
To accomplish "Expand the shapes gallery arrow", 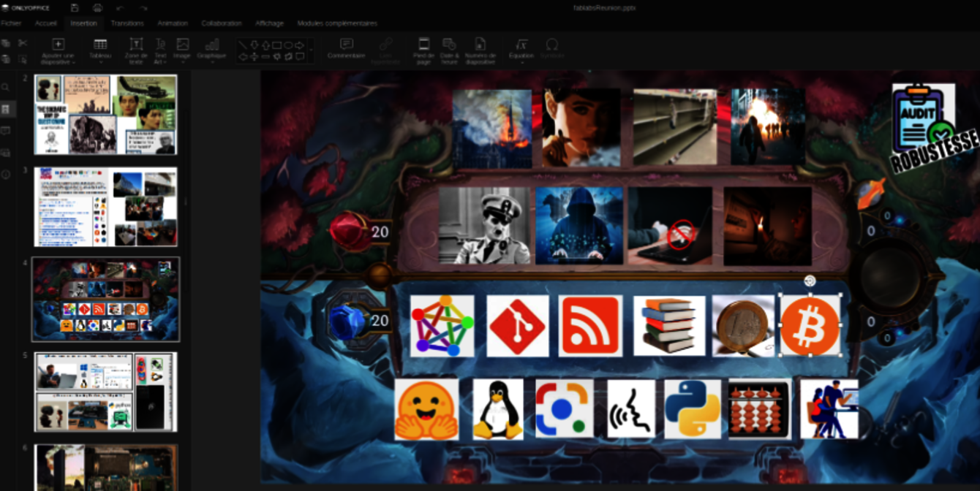I will (312, 51).
